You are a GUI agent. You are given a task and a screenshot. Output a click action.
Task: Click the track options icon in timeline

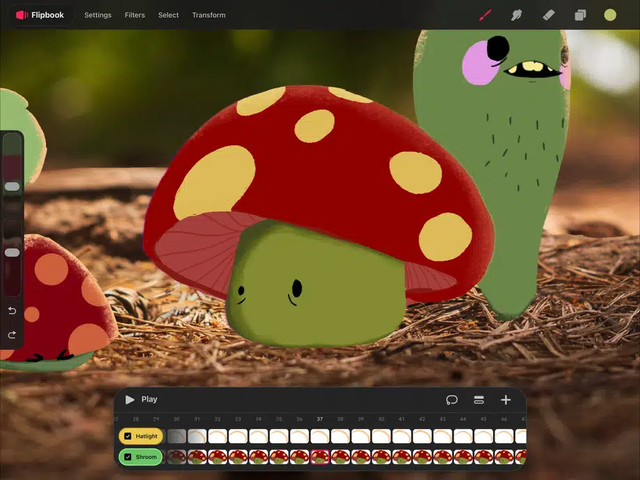coord(479,400)
